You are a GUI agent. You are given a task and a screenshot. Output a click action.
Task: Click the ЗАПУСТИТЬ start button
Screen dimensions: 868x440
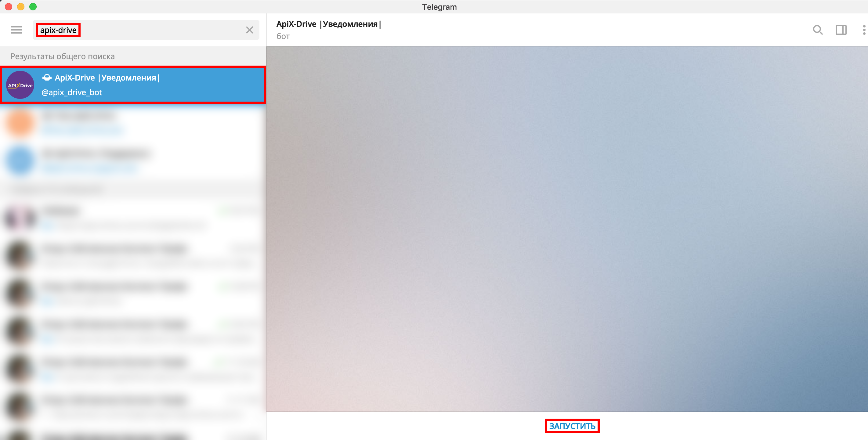point(572,426)
